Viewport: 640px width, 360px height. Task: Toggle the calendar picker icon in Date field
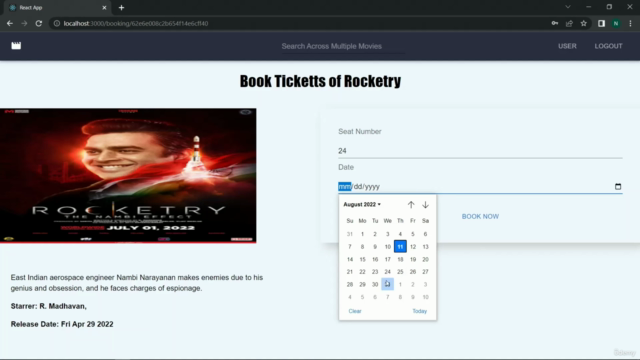(x=618, y=187)
